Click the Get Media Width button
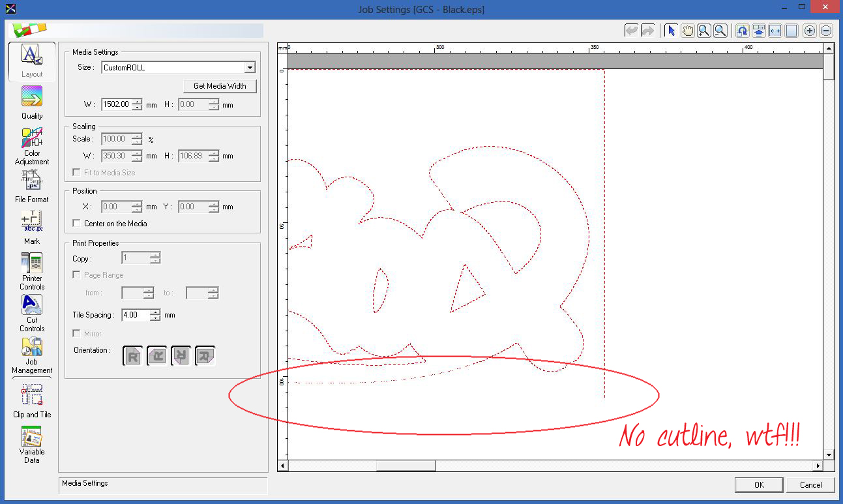 pos(220,86)
